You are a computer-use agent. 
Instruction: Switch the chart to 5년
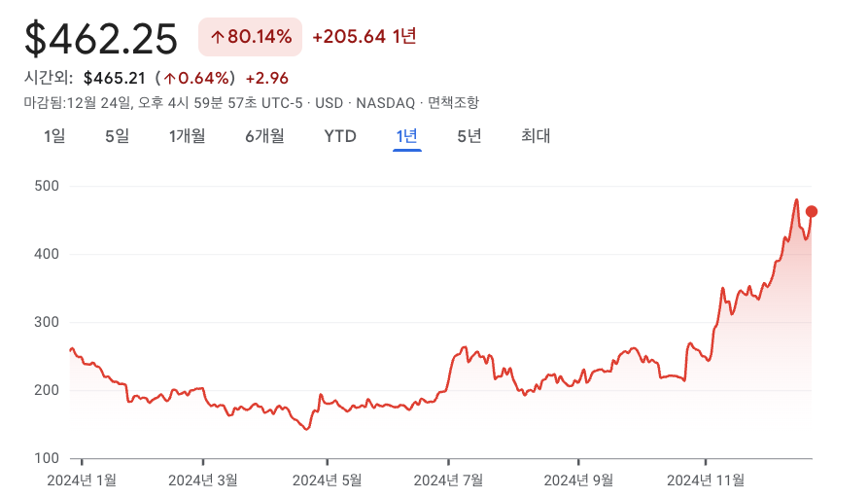pos(469,136)
